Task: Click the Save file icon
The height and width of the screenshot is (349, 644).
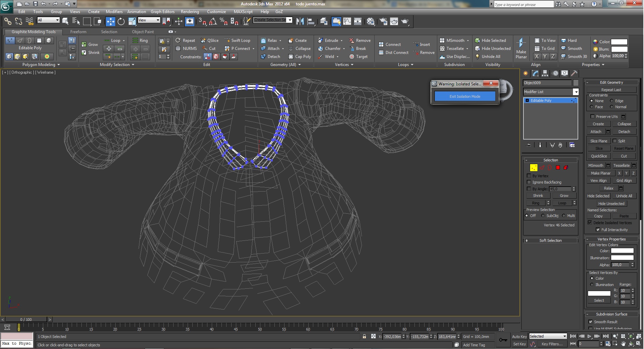Action: pyautogui.click(x=35, y=4)
